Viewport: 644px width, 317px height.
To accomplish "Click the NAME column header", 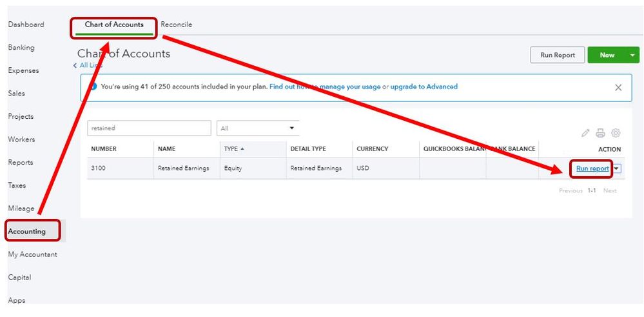I will [166, 149].
